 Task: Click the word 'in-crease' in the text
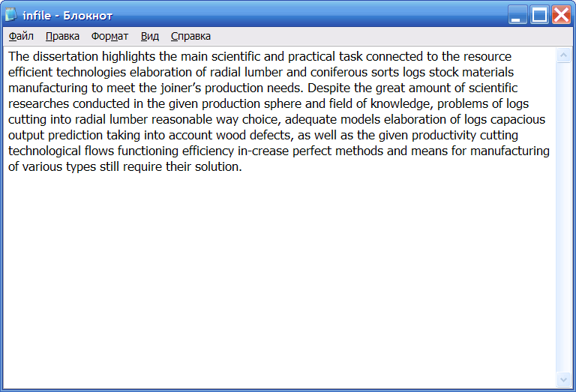click(263, 151)
